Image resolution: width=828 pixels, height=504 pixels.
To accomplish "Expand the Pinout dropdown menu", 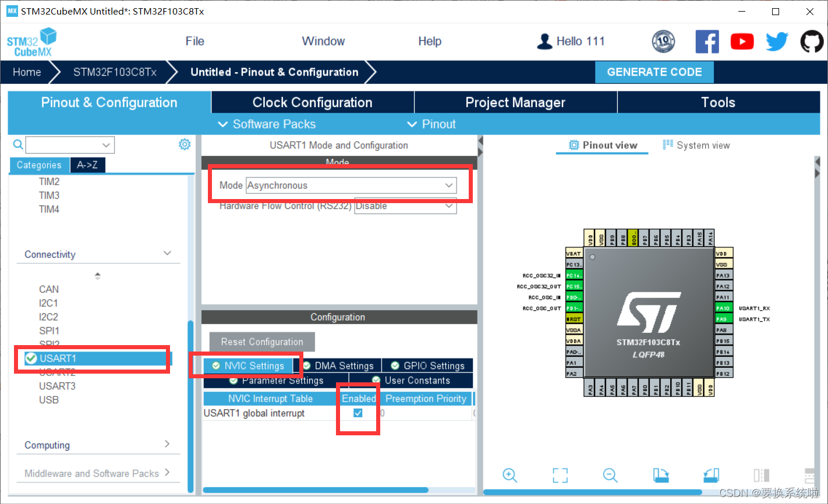I will coord(431,124).
